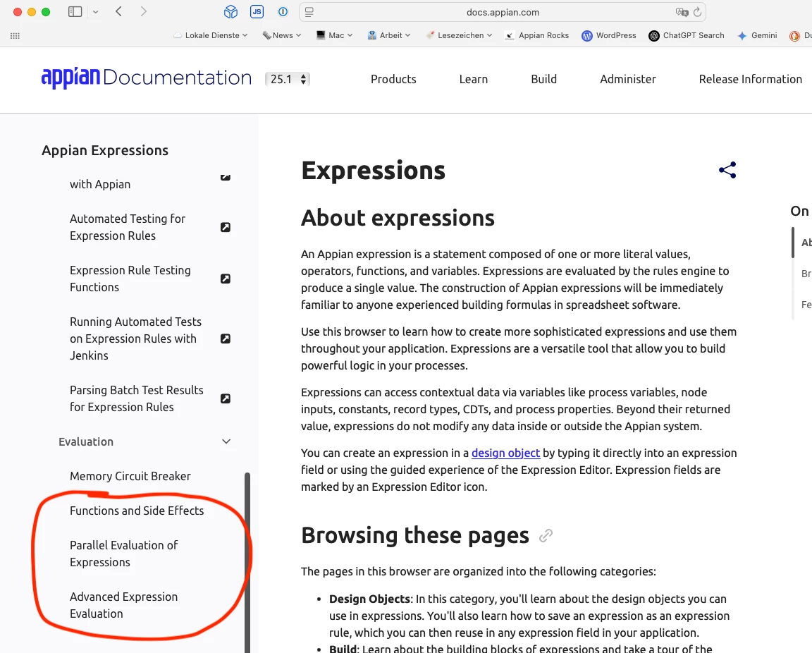Open the Lesezeichen bookmarks folder
The image size is (812, 653).
pos(459,35)
